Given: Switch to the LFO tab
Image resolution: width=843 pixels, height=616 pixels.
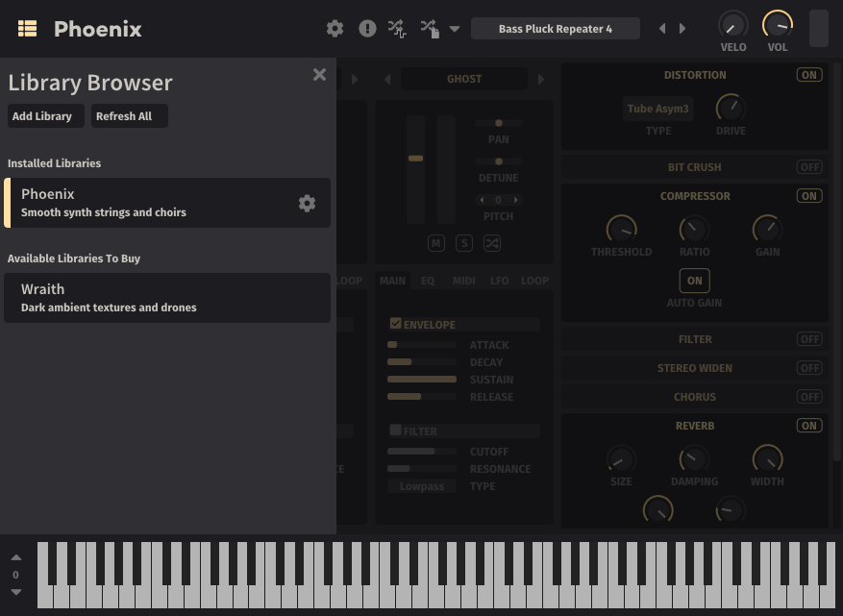Looking at the screenshot, I should pyautogui.click(x=500, y=281).
